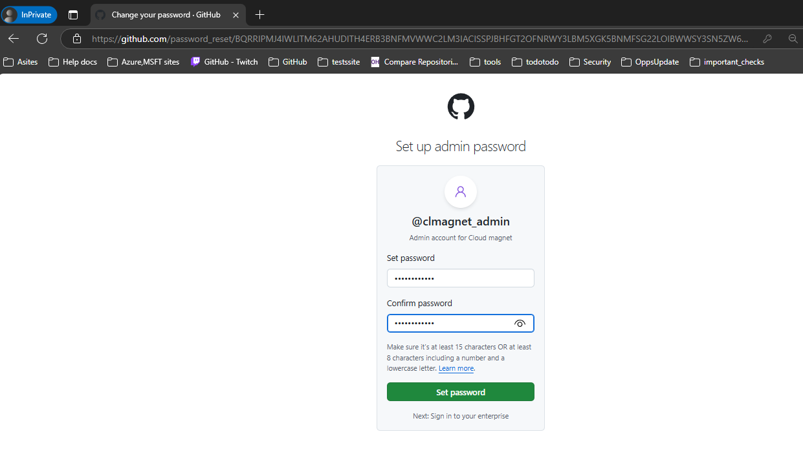Click the zoom magnifier icon in address bar

click(793, 38)
